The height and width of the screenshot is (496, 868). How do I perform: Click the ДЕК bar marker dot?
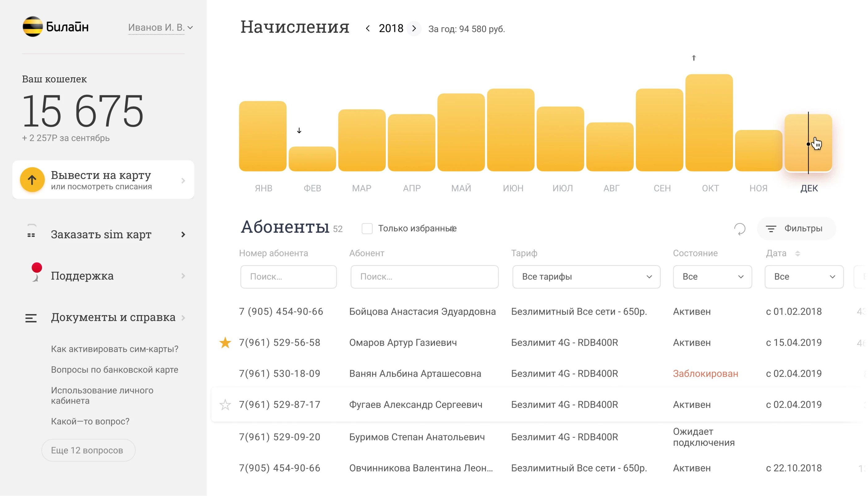(x=808, y=144)
